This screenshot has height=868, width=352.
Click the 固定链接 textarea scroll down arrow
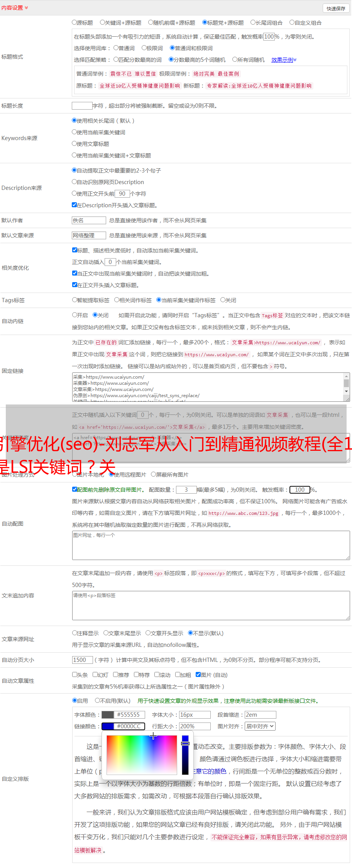pyautogui.click(x=347, y=391)
